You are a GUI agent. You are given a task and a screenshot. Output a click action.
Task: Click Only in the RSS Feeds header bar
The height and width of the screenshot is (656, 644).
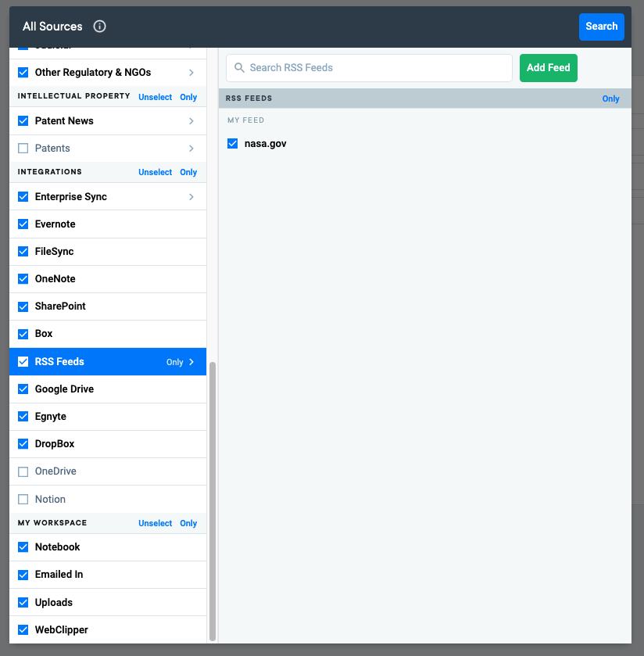610,99
